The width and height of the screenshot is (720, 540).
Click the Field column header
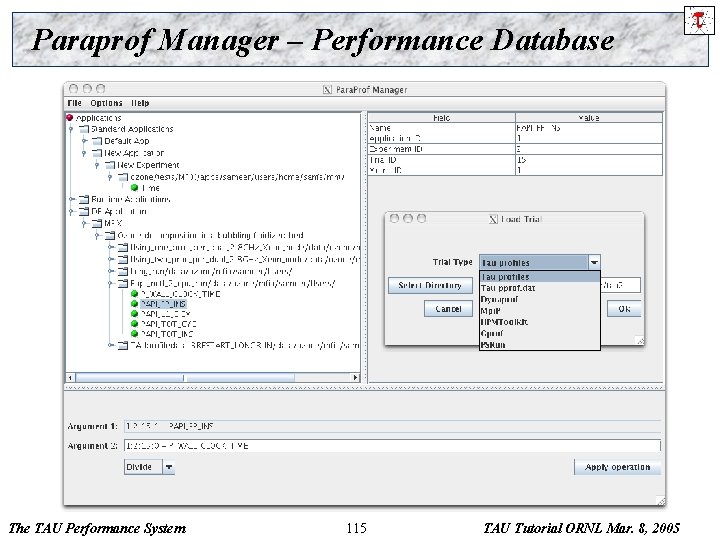pos(441,118)
